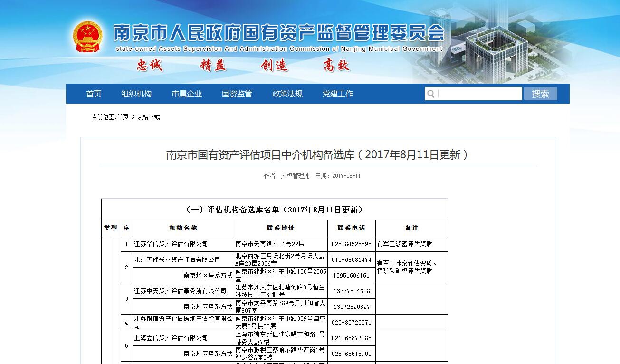Click the motto word 创造
Viewport: 620px width, 364px height.
pyautogui.click(x=275, y=65)
